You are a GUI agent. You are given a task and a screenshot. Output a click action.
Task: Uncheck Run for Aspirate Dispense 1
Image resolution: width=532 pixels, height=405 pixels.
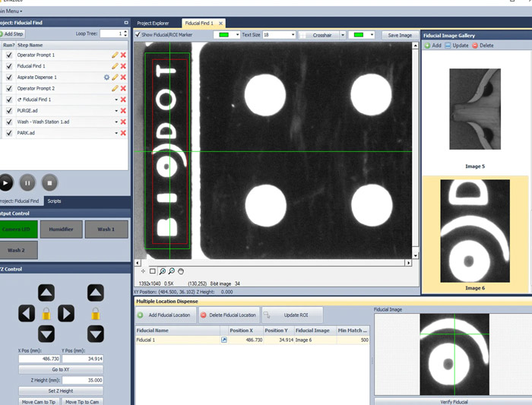[9, 78]
